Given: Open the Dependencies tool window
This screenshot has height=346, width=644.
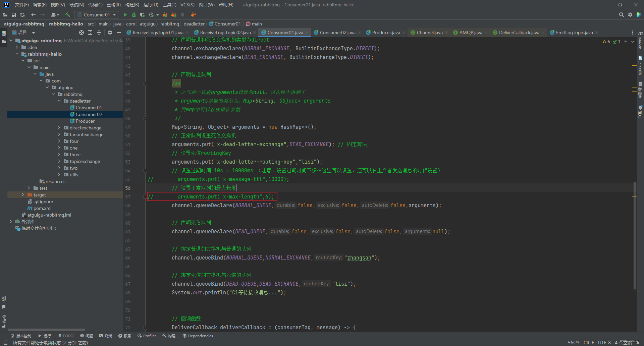Looking at the screenshot, I should [198, 336].
